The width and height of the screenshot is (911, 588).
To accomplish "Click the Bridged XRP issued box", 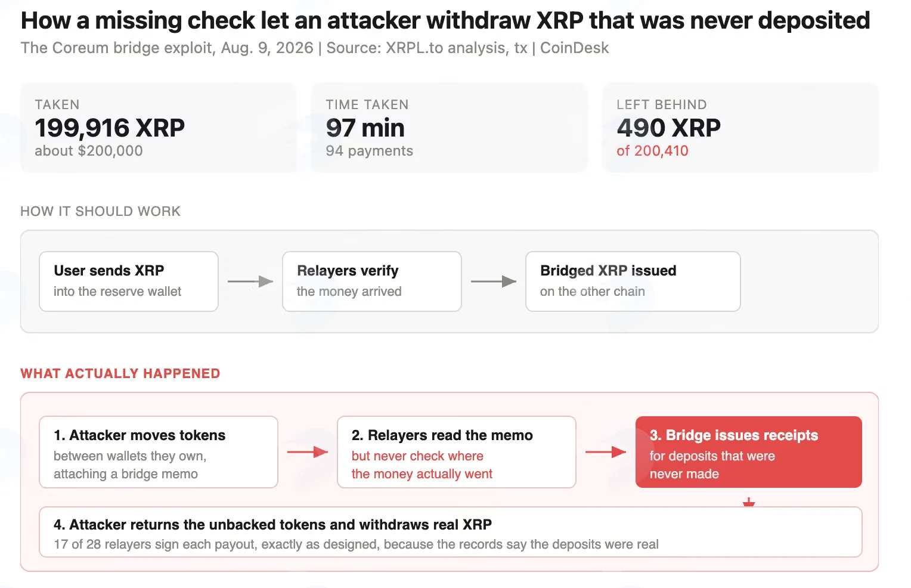I will coord(633,281).
